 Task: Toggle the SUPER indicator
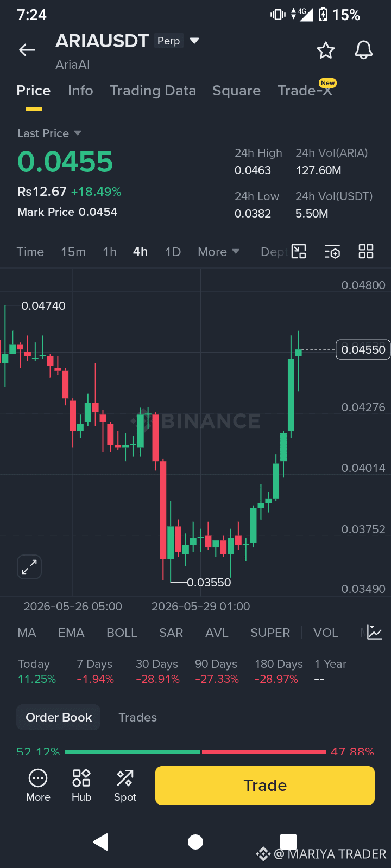pyautogui.click(x=270, y=633)
